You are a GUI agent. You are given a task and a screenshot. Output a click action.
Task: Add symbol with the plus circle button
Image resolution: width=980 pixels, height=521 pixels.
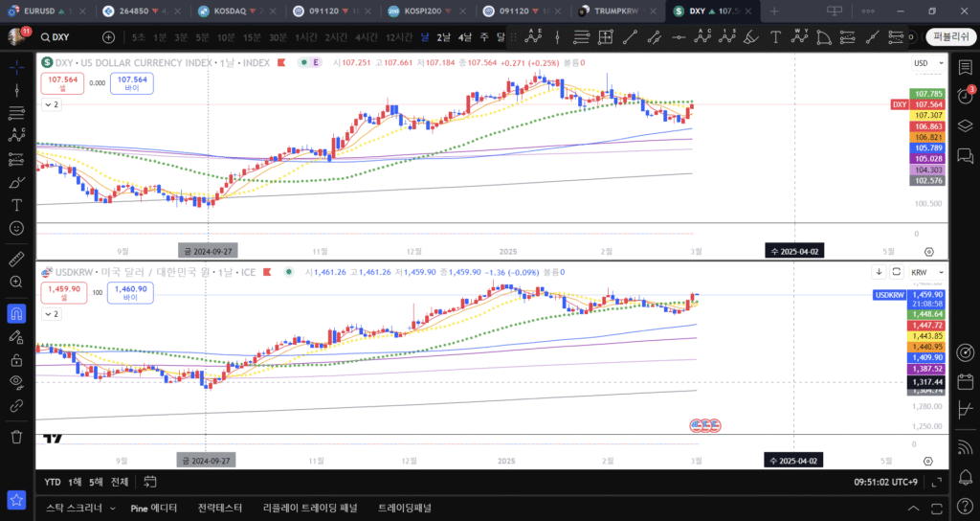[x=109, y=37]
